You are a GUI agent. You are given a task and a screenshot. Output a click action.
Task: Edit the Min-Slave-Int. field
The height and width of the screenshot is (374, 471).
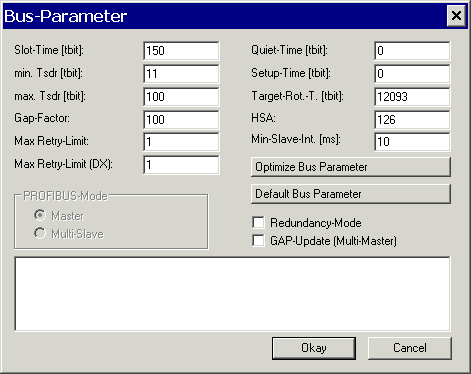(x=412, y=142)
